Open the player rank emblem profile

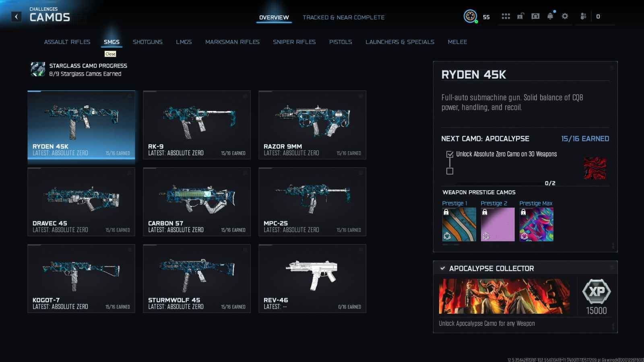tap(470, 16)
